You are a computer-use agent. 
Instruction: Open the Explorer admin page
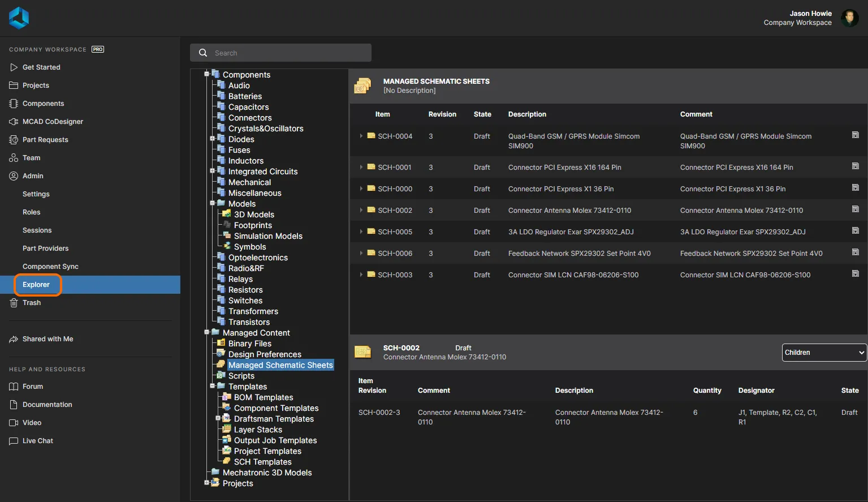[36, 285]
